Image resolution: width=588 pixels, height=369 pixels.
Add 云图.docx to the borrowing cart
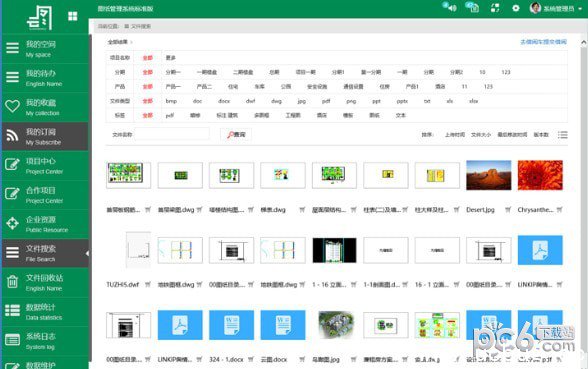(x=302, y=359)
